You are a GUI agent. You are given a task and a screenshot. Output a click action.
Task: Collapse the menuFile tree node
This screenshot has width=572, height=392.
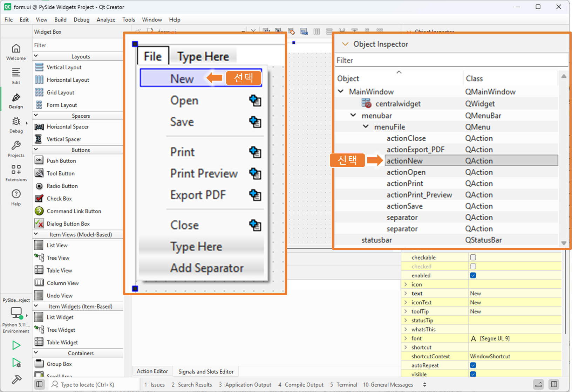coord(366,126)
